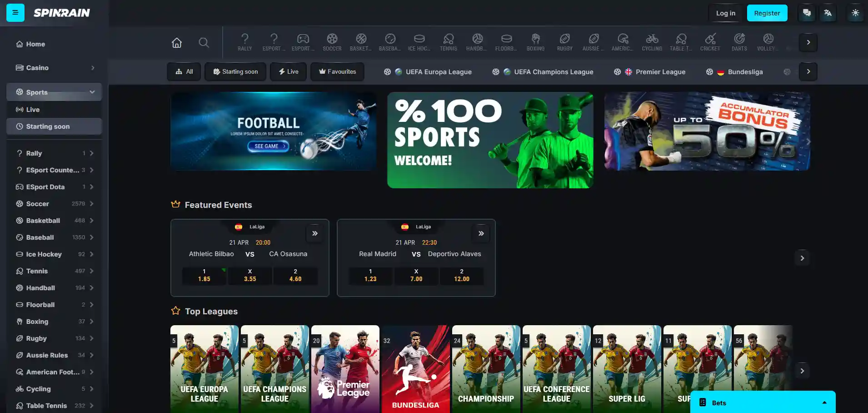The image size is (868, 413).
Task: Select the Aussie Rules icon in top bar
Action: (594, 42)
